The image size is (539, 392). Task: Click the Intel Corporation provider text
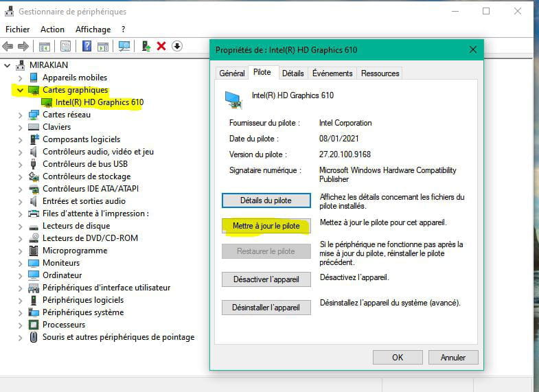click(345, 123)
